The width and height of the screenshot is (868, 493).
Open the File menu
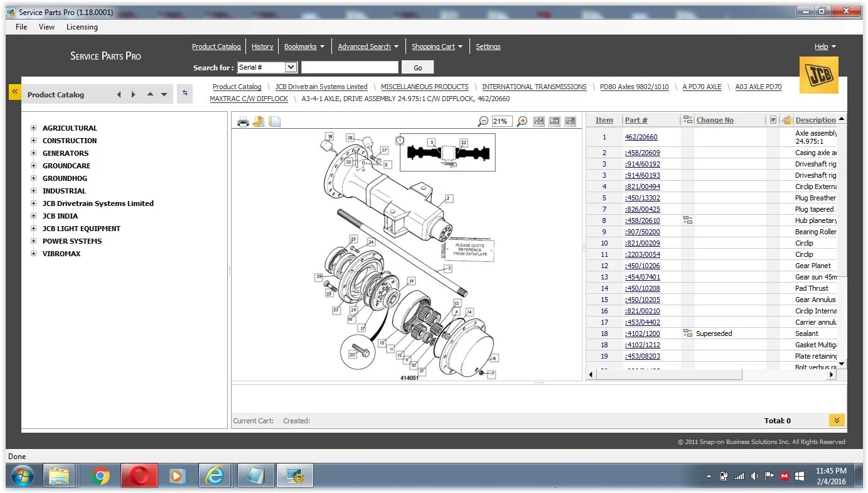point(21,27)
